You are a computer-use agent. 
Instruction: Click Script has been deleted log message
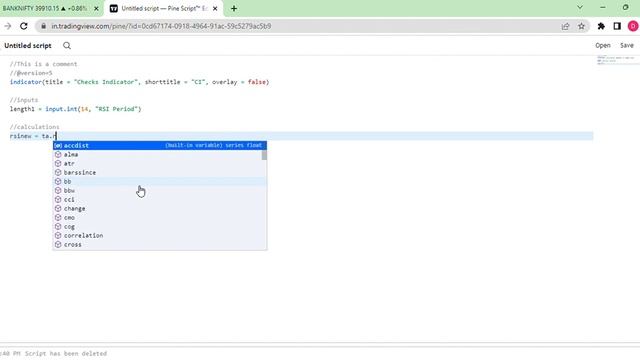pos(66,353)
